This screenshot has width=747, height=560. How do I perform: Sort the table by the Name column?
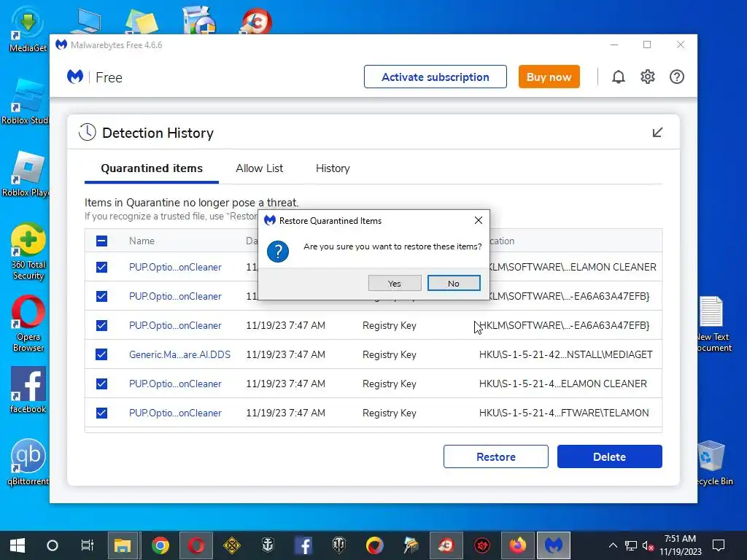(x=142, y=241)
